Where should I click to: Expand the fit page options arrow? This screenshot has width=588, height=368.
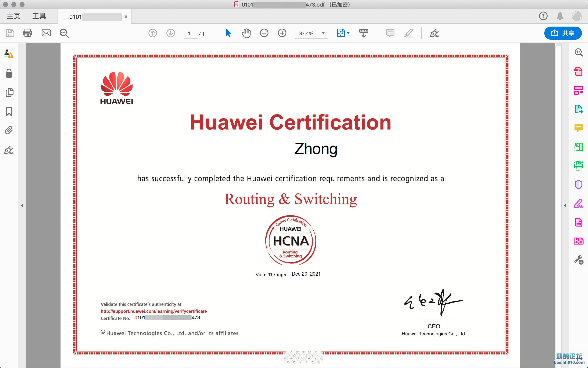(x=348, y=33)
